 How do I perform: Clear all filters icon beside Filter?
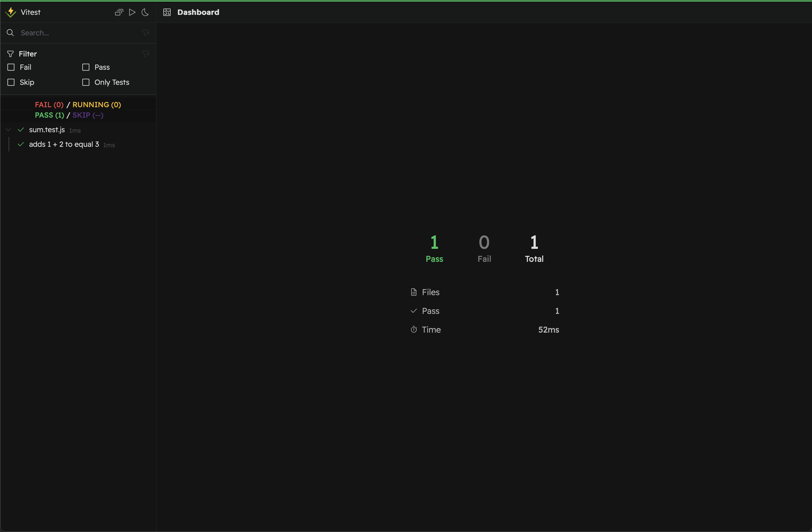(146, 54)
